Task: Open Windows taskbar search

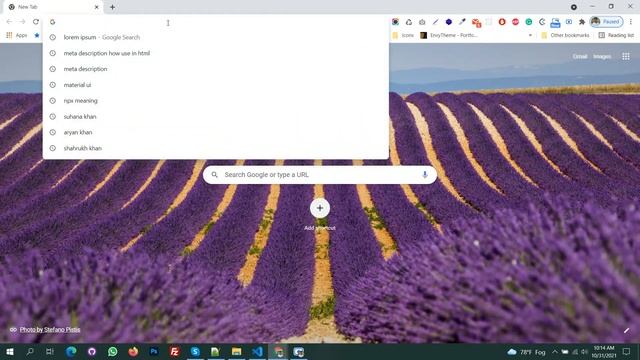Action: coord(30,351)
